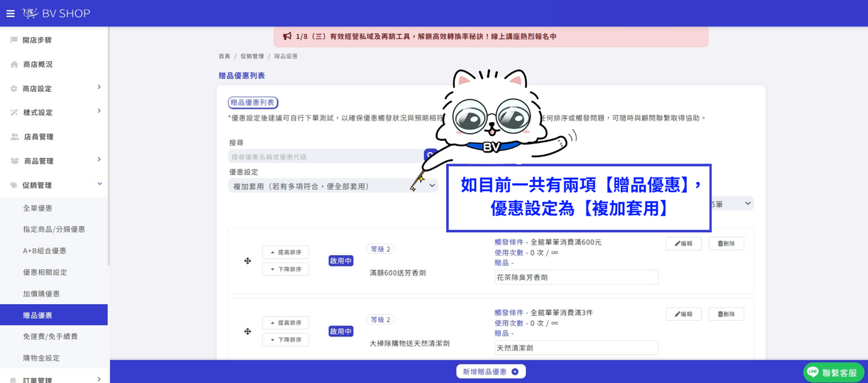Click 編輯 for the 滿額600送芳香劑 offer
Viewport: 868px width, 383px height.
coord(684,244)
